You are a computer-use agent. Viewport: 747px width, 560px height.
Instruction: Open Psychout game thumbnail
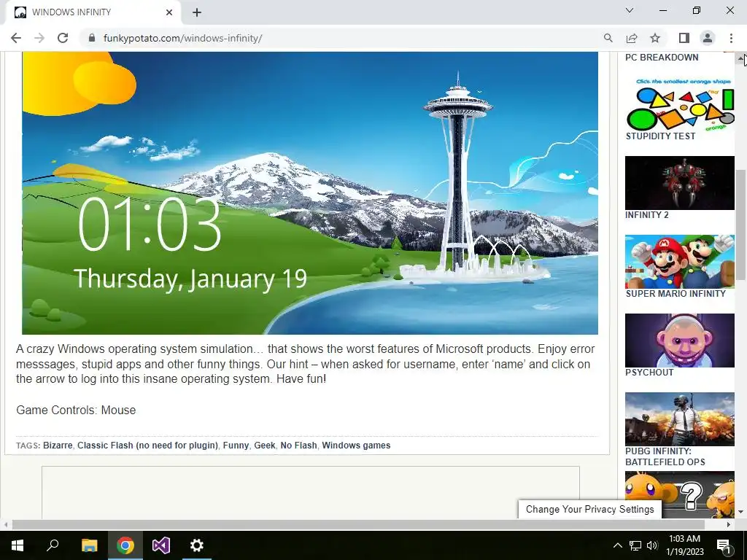pos(680,341)
